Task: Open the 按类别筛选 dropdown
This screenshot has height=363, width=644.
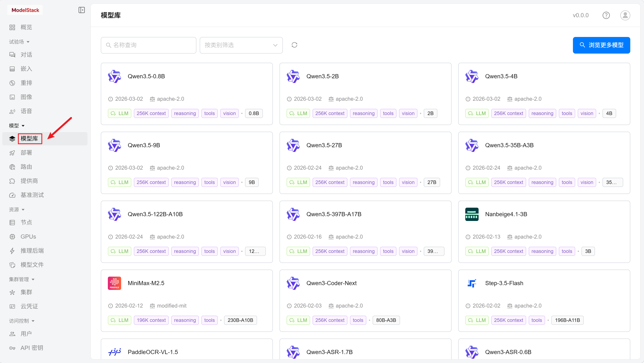Action: pos(241,45)
